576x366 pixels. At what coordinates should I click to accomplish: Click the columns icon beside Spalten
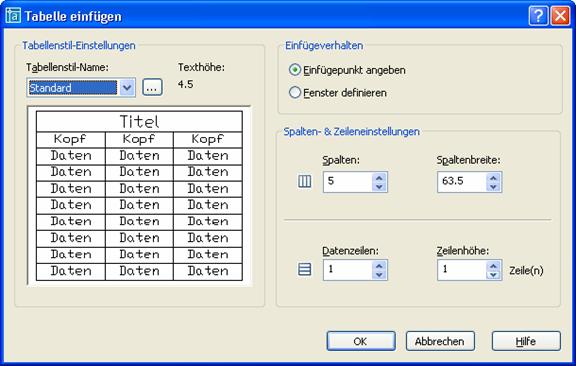[x=305, y=181]
